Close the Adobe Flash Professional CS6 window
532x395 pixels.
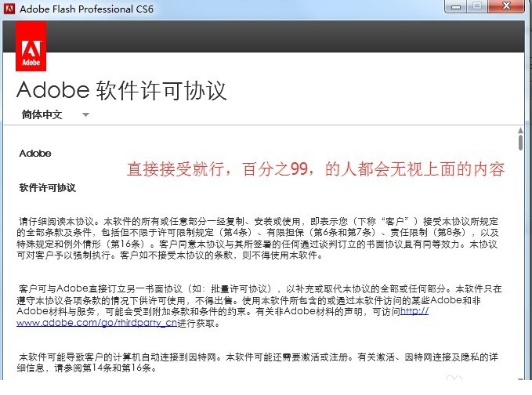pyautogui.click(x=506, y=6)
